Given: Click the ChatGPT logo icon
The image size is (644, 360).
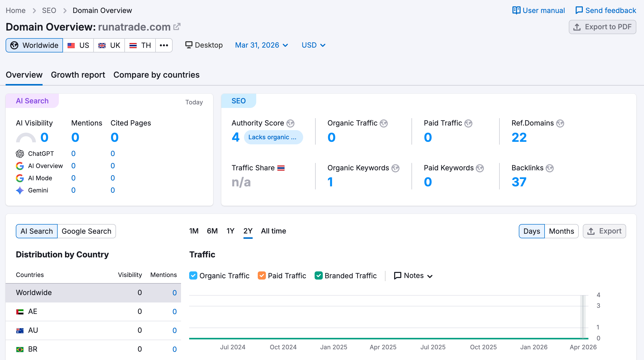Looking at the screenshot, I should (20, 154).
